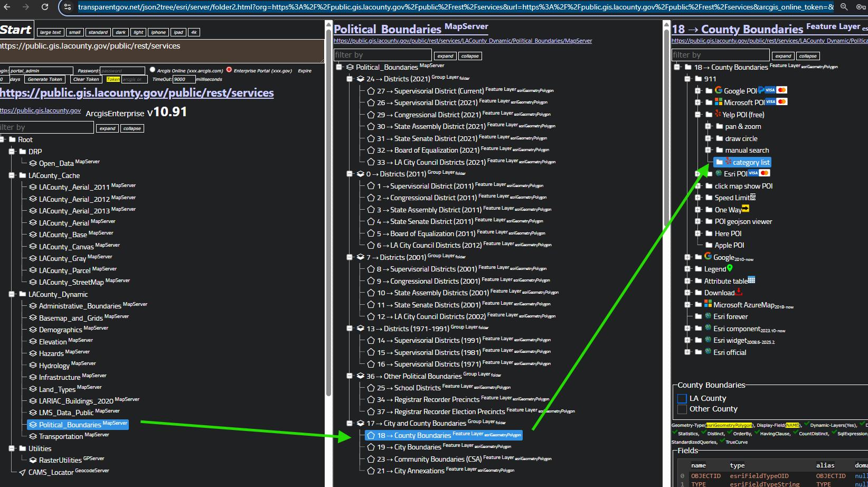
Task: Select the Arcgis Online radio button
Action: tap(153, 70)
